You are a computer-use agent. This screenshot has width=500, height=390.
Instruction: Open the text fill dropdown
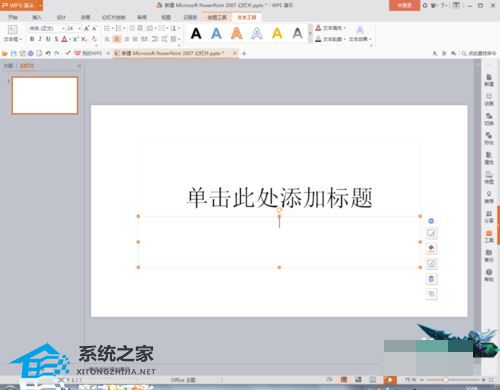pyautogui.click(x=331, y=28)
